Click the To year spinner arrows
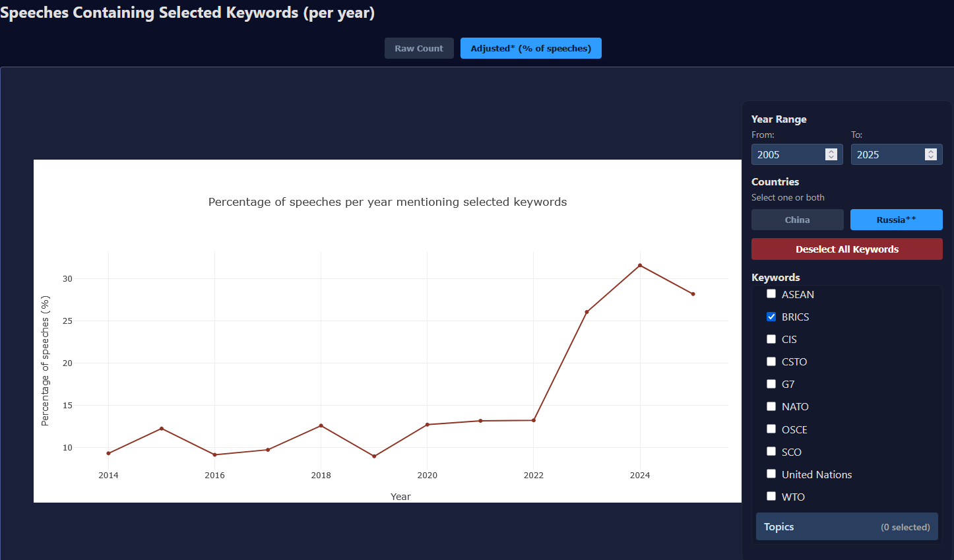 tap(930, 154)
